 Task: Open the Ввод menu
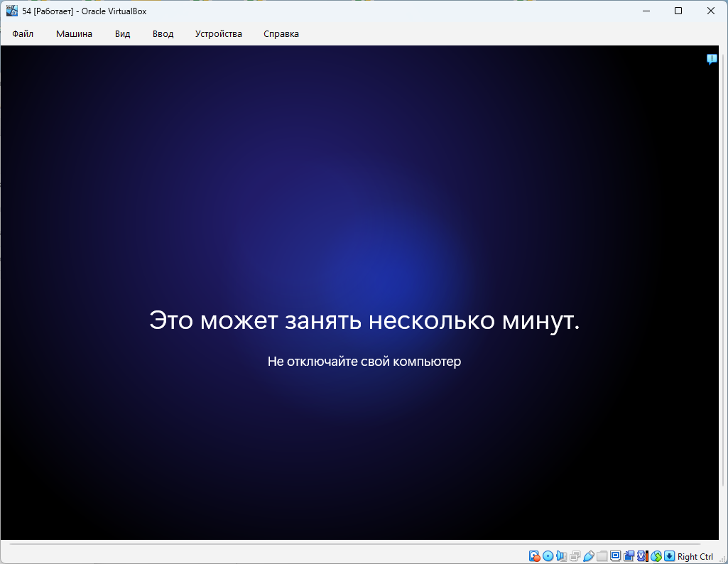point(163,34)
